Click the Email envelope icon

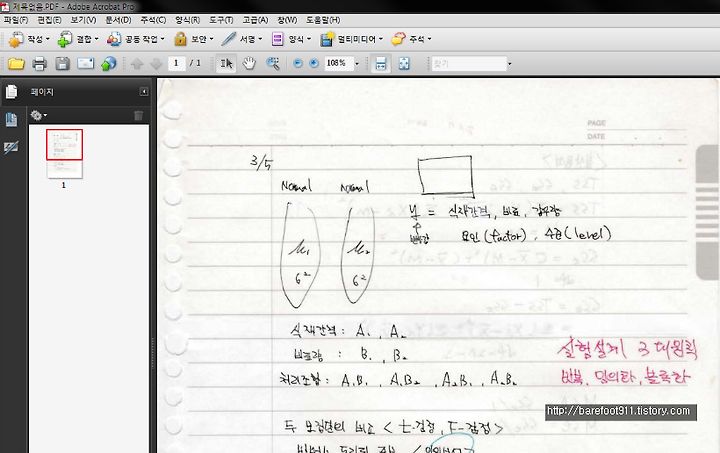[x=85, y=64]
